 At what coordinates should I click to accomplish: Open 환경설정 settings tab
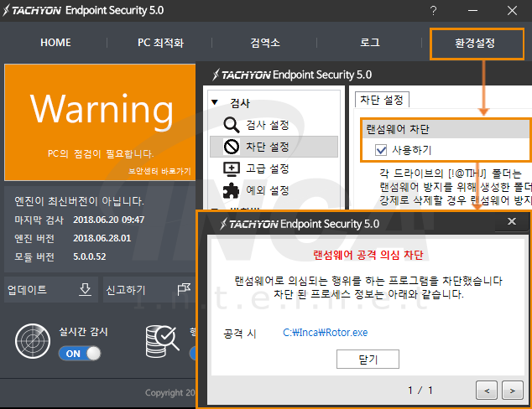click(475, 43)
